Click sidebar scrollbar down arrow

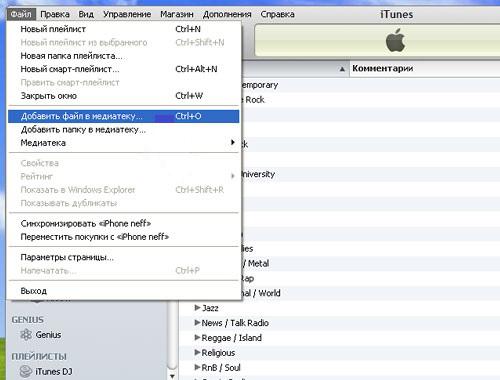click(172, 376)
